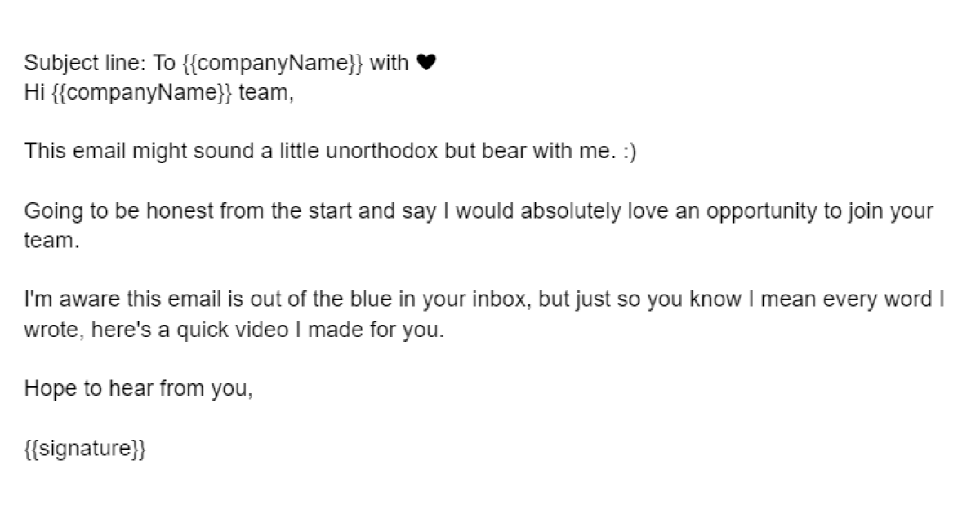Click the word "Going" starting the second paragraph
This screenshot has height=514, width=980.
48,212
